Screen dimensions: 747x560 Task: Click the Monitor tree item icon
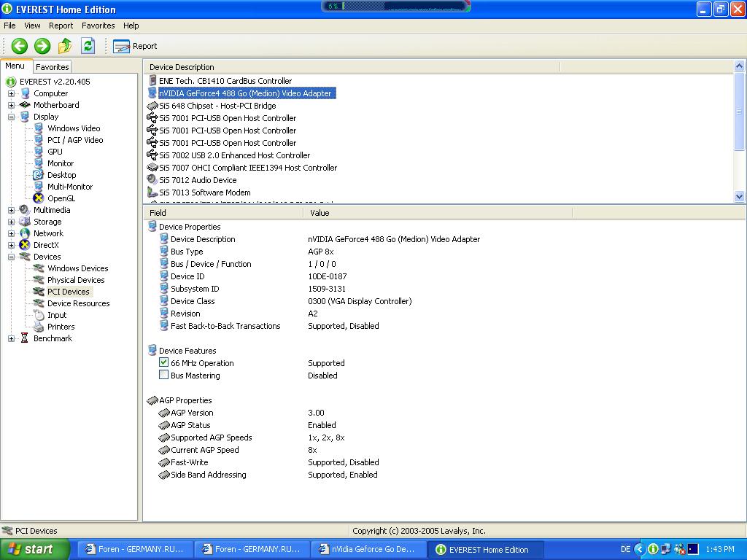pyautogui.click(x=39, y=163)
